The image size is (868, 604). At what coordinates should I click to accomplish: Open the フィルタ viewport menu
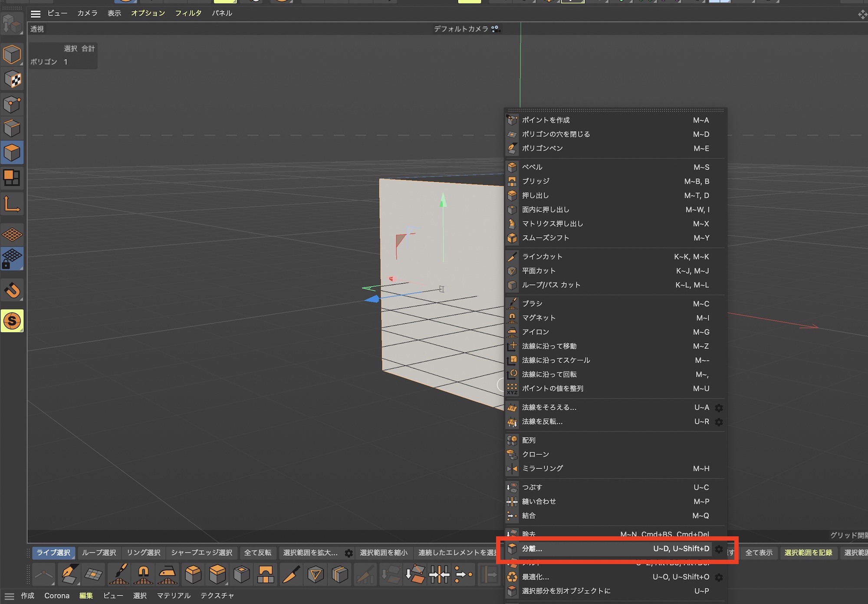coord(188,13)
